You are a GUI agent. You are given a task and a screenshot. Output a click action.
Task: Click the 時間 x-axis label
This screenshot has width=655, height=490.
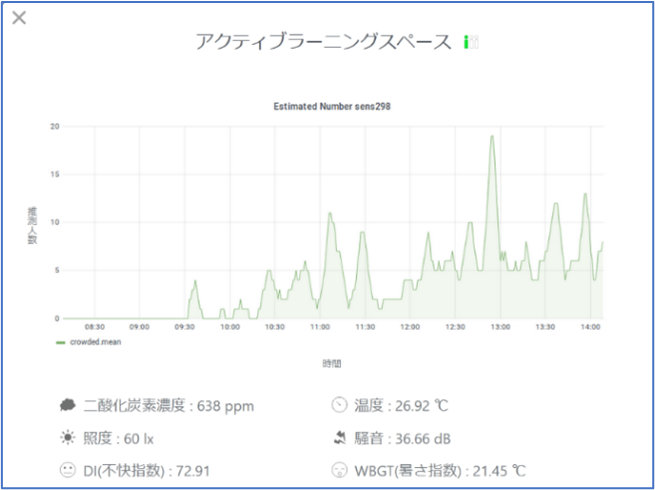pos(331,364)
